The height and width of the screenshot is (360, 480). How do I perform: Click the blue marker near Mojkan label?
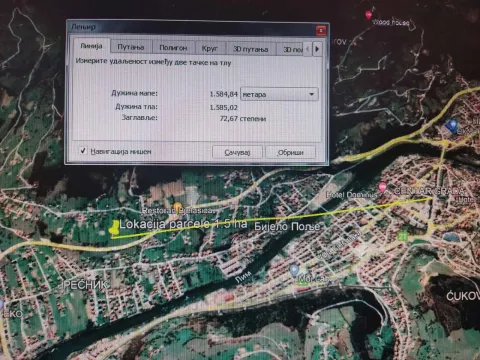pyautogui.click(x=294, y=270)
